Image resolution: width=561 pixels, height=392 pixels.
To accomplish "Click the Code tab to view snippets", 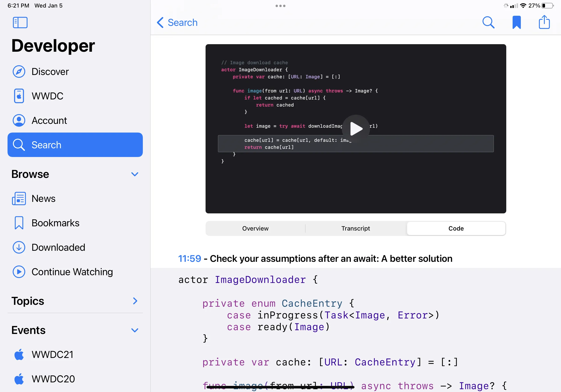I will coord(455,228).
